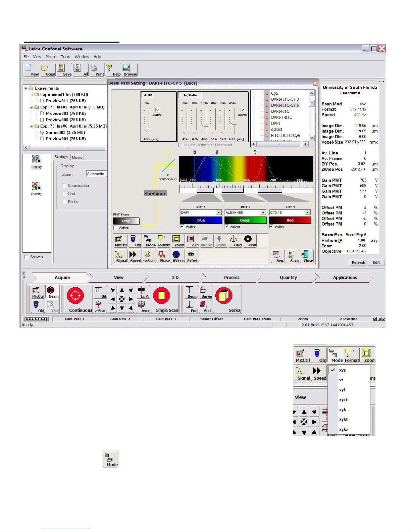Toggle the ArUV laser active checkbox

click(158, 110)
